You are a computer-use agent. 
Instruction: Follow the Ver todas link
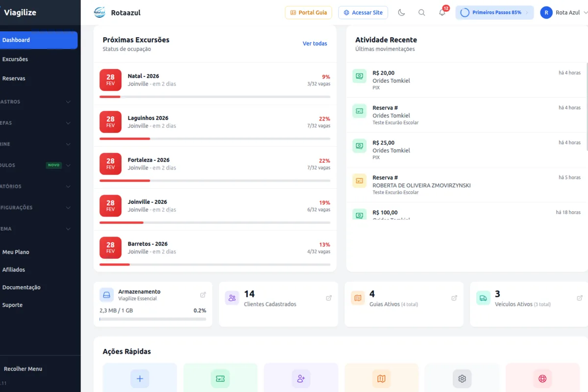315,44
